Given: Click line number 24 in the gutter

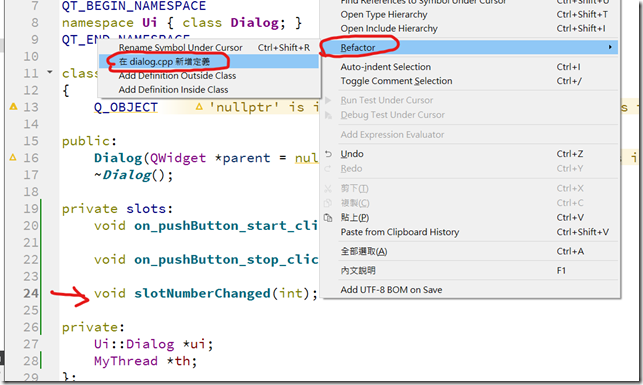Looking at the screenshot, I should click(31, 294).
